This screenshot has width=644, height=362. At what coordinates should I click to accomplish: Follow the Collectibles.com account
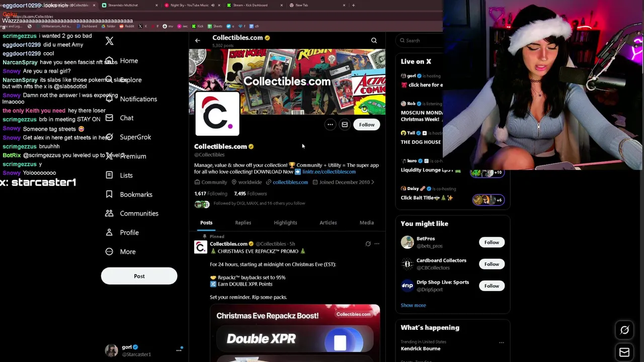[x=367, y=125]
